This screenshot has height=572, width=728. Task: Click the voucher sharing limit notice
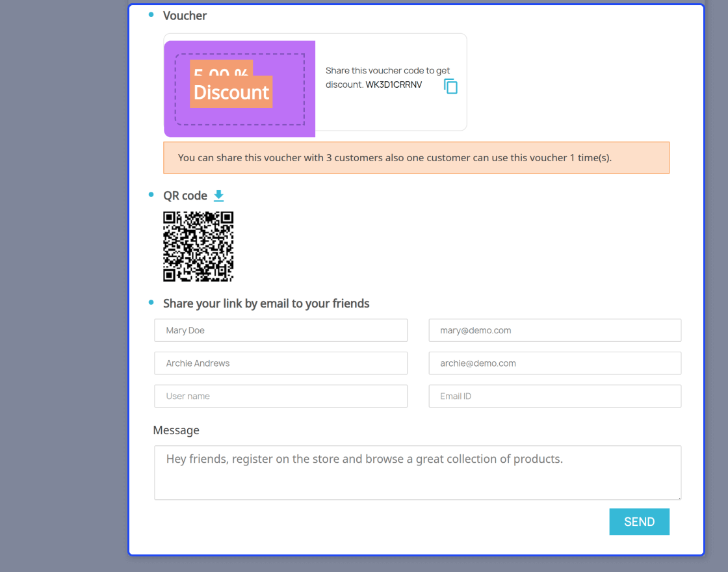pos(417,158)
